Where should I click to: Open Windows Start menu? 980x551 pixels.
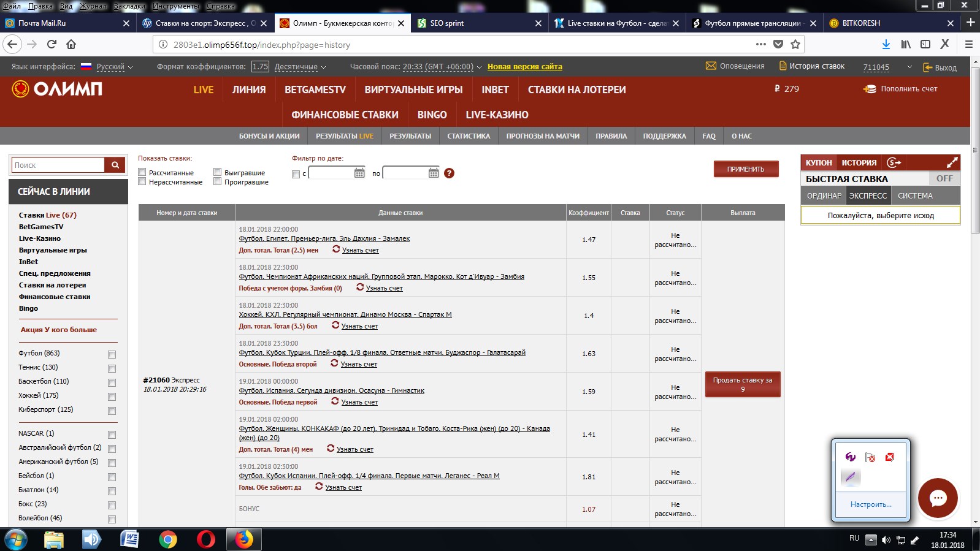point(15,540)
